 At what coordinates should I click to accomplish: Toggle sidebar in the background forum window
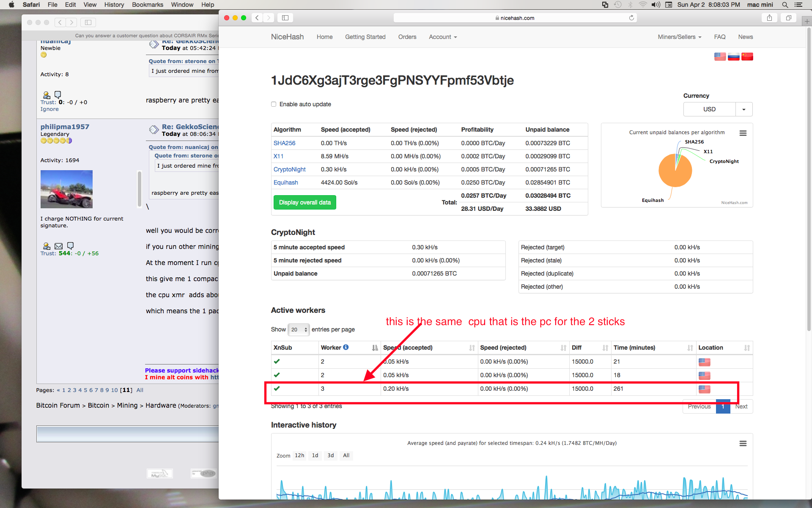pyautogui.click(x=88, y=22)
